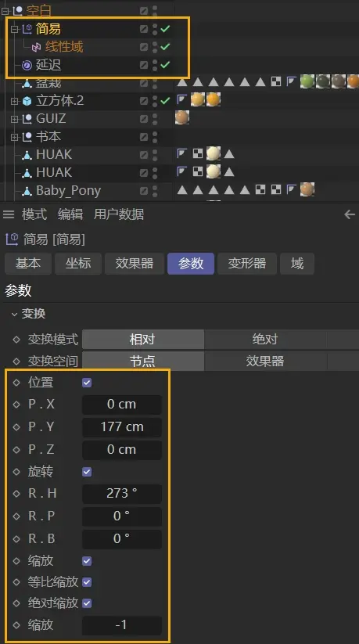Open the hamburger menu of attribute manager

[x=9, y=214]
